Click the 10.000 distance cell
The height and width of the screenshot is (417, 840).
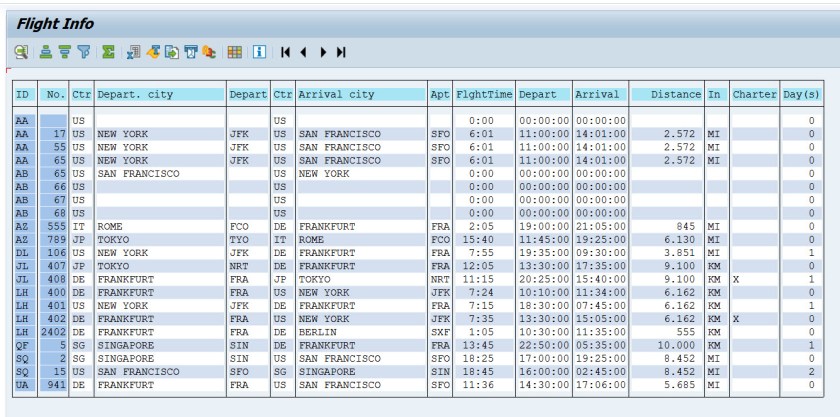(x=667, y=344)
